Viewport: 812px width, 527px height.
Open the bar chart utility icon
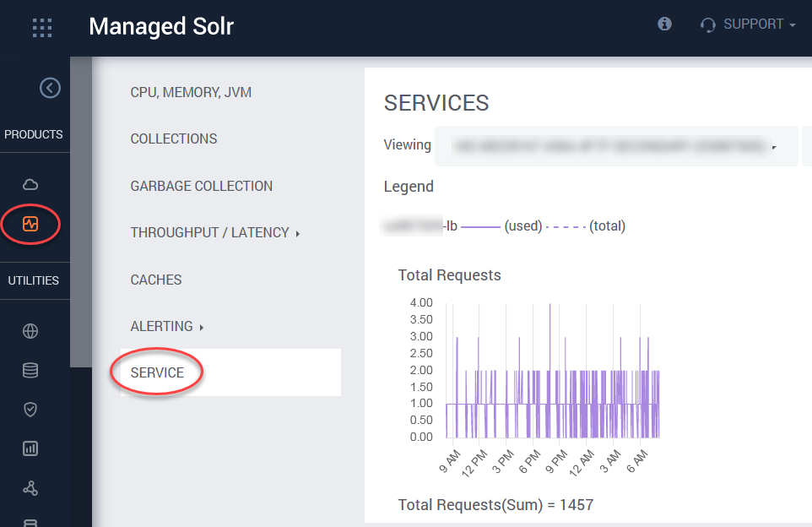pyautogui.click(x=30, y=448)
